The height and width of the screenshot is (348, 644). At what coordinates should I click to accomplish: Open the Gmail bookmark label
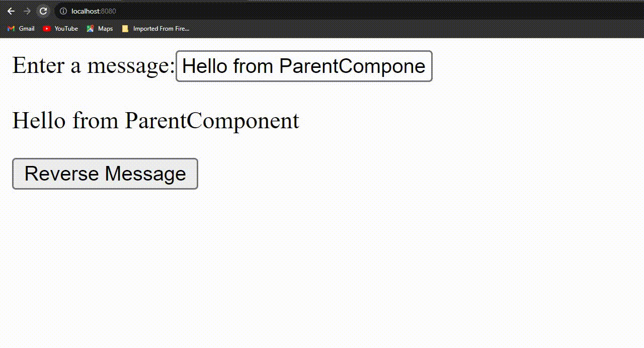click(x=27, y=29)
